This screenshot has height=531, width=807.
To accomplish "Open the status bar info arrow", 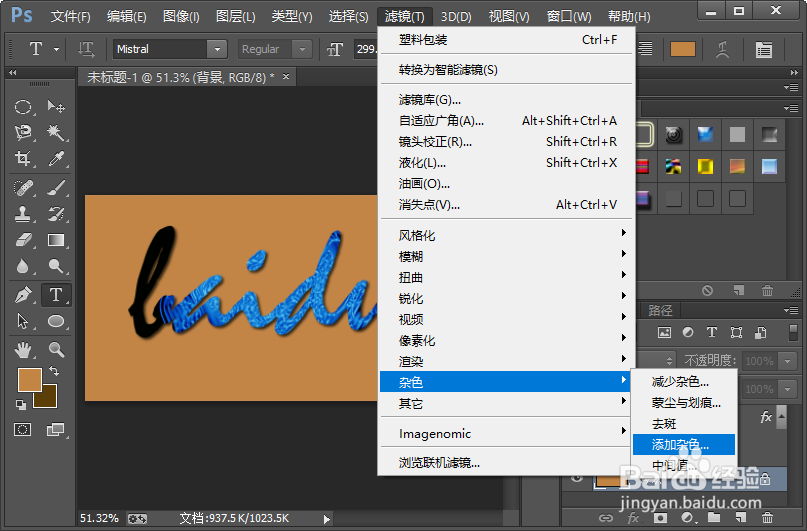I will click(x=326, y=519).
